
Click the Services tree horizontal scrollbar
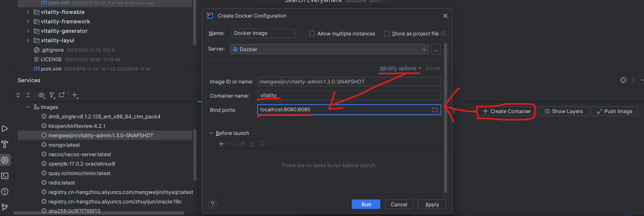click(99, 213)
